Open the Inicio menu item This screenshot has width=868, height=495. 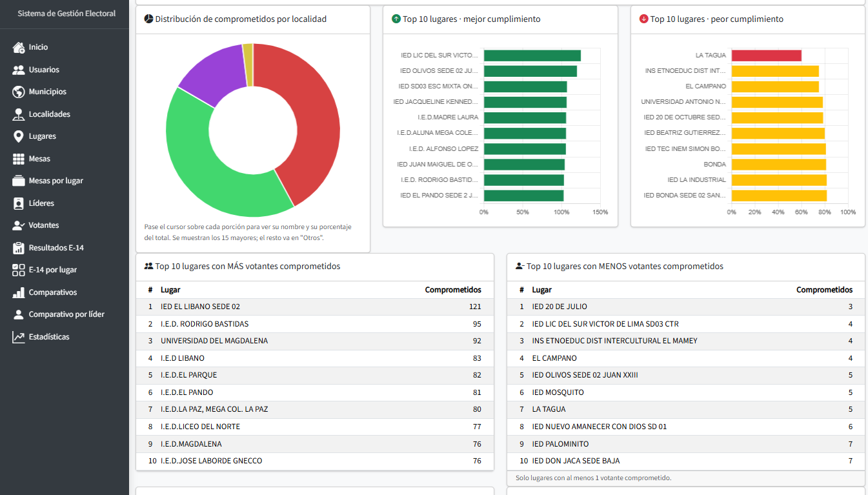pos(65,47)
